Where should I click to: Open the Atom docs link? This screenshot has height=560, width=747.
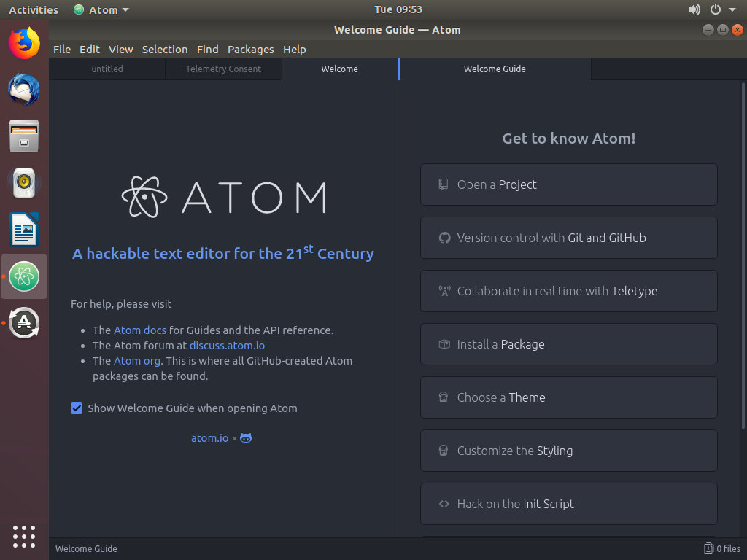pos(140,330)
